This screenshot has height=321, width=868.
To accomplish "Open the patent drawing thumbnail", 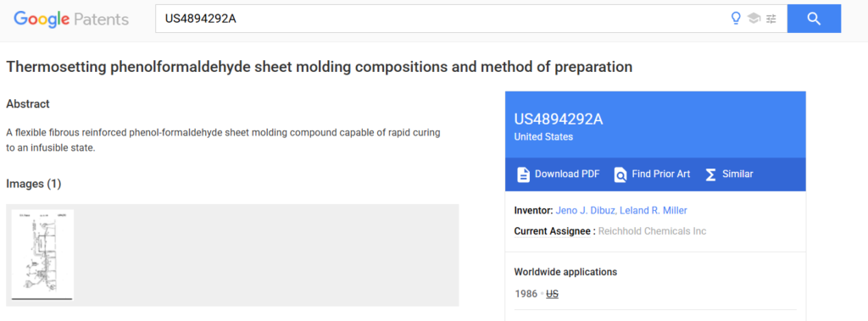I will (42, 255).
